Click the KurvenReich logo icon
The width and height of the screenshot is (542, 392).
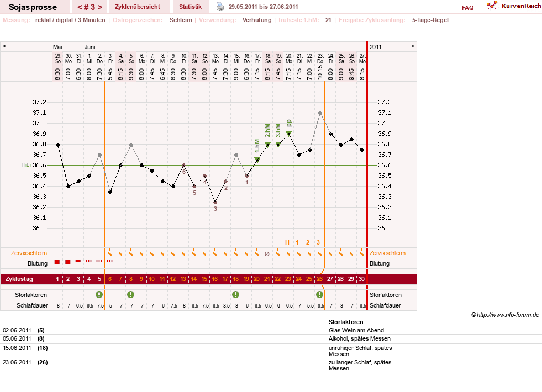(492, 6)
